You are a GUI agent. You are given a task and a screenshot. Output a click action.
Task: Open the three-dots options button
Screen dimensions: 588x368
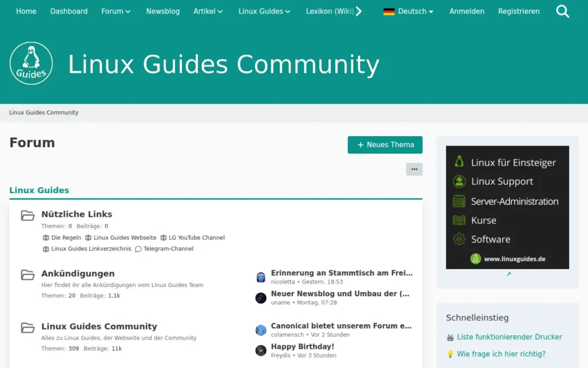[x=414, y=170]
